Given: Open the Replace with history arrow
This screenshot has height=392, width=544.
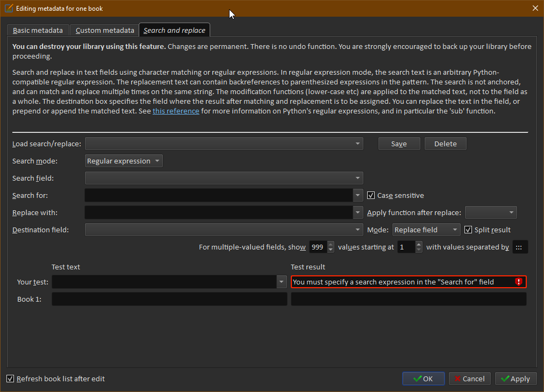Looking at the screenshot, I should [357, 212].
